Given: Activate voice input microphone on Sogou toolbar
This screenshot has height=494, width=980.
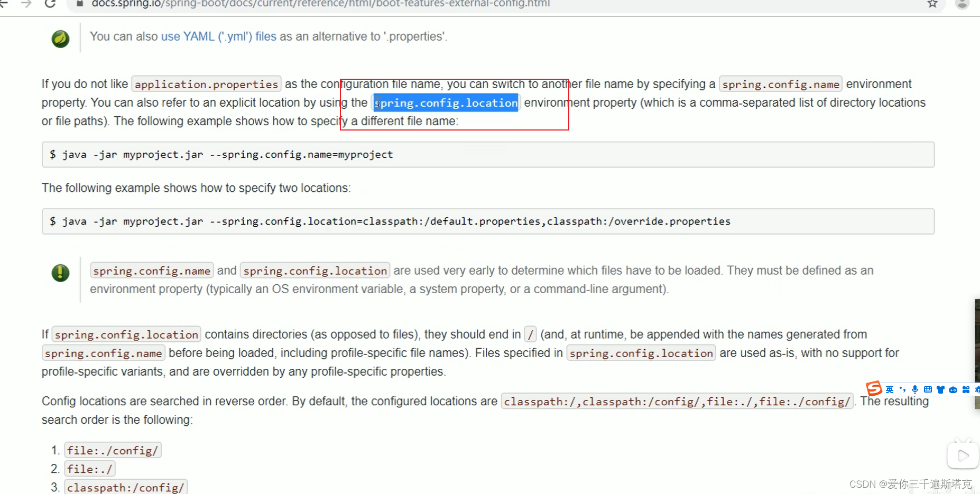Looking at the screenshot, I should (x=916, y=389).
